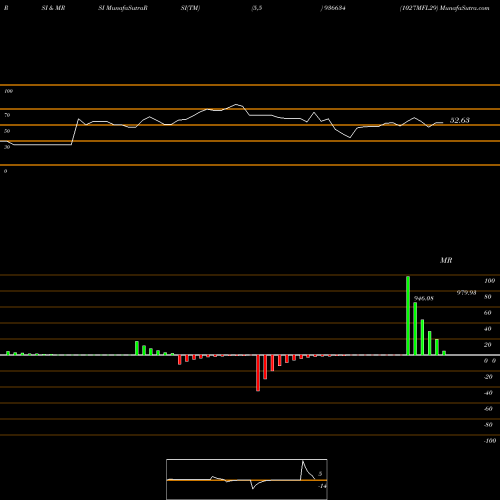
Task: Click the -100 label on the MR axis
Action: 490,441
